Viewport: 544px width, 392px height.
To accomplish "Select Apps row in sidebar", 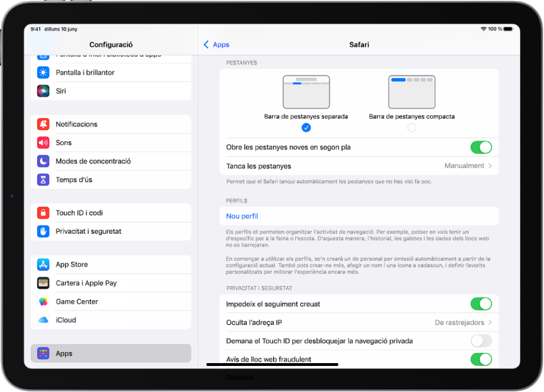I will coord(111,353).
